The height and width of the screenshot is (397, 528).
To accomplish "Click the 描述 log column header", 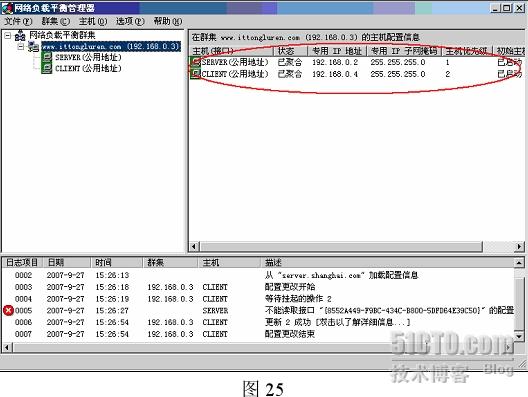I will pos(388,262).
